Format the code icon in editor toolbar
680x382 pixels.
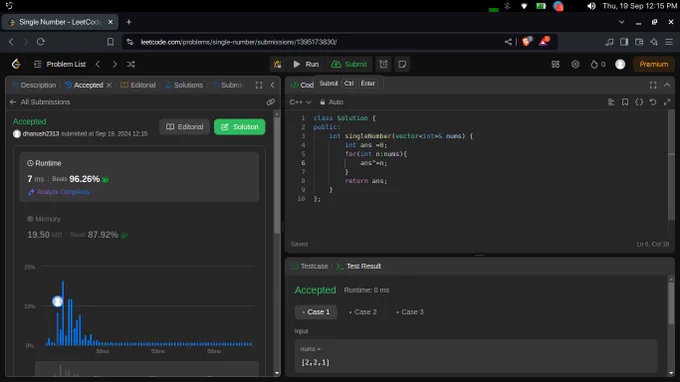pyautogui.click(x=611, y=102)
